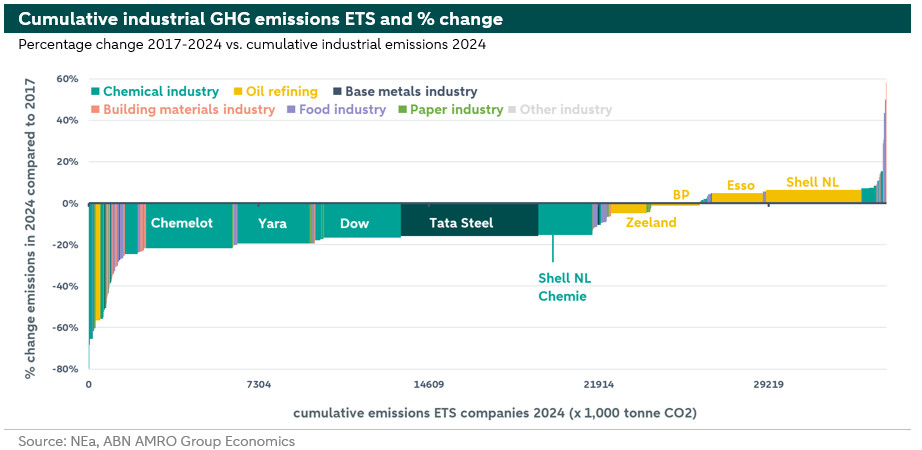This screenshot has height=450, width=922.
Task: Select the Other industry legend label
Action: pyautogui.click(x=566, y=109)
